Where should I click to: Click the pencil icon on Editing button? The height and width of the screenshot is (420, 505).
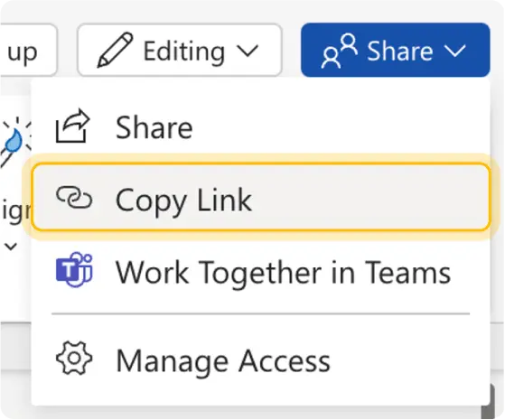(115, 50)
